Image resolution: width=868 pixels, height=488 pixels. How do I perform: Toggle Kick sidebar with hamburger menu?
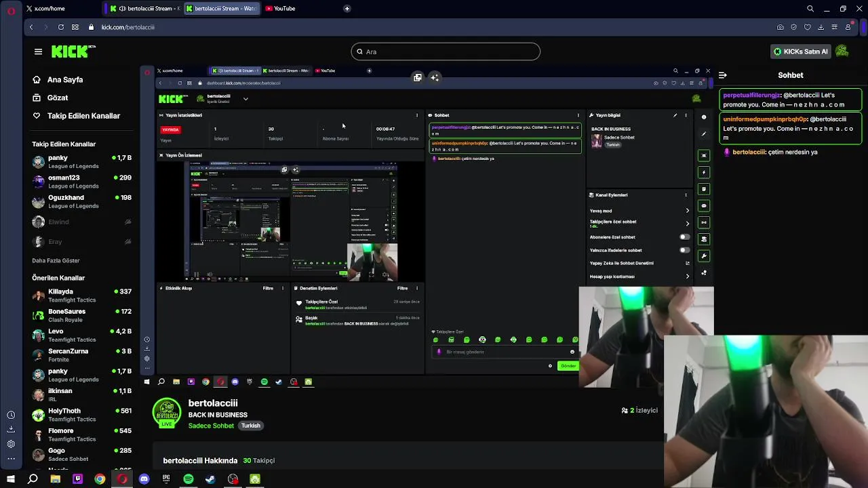pos(38,52)
